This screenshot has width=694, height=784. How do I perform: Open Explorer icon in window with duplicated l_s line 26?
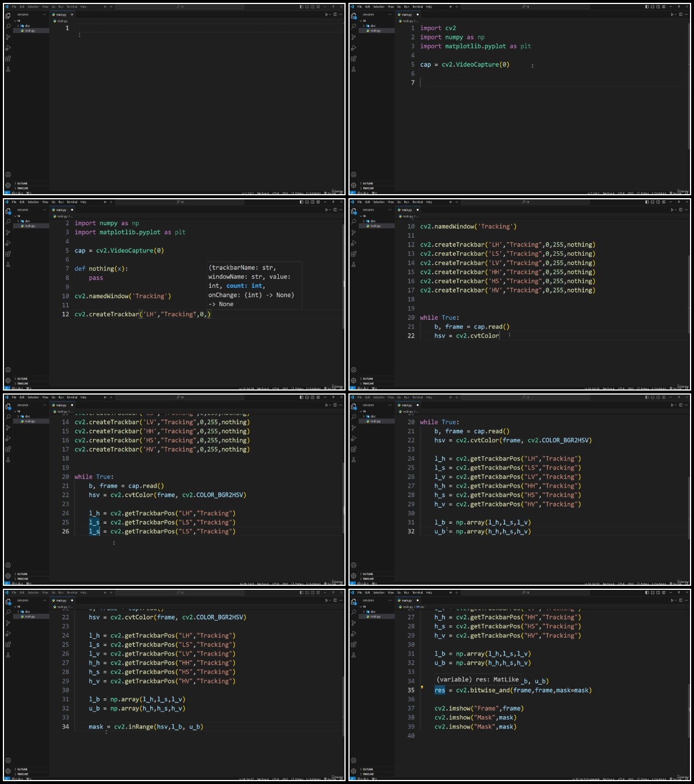coord(8,407)
